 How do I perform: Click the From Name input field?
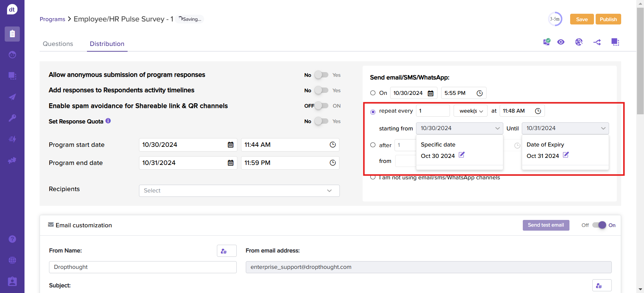(x=143, y=267)
